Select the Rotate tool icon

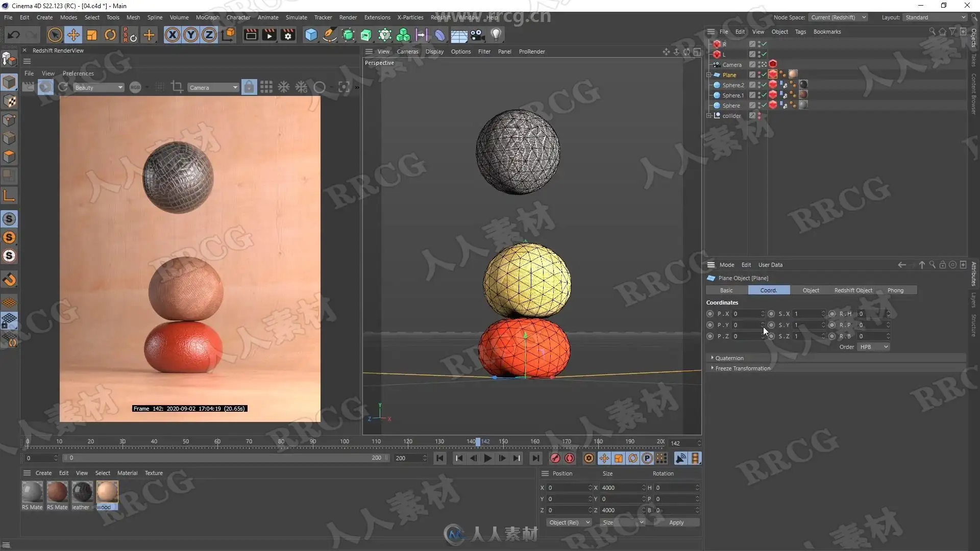click(x=110, y=35)
